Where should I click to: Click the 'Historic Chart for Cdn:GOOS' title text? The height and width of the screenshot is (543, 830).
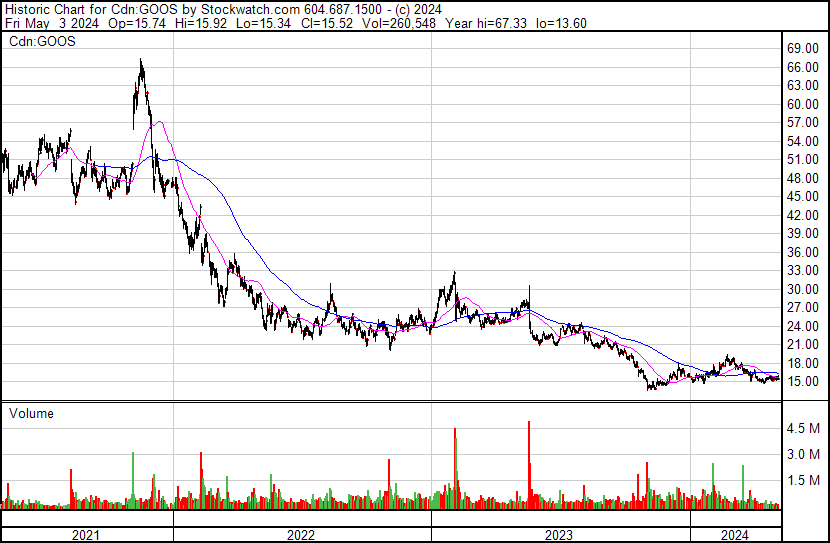point(91,9)
